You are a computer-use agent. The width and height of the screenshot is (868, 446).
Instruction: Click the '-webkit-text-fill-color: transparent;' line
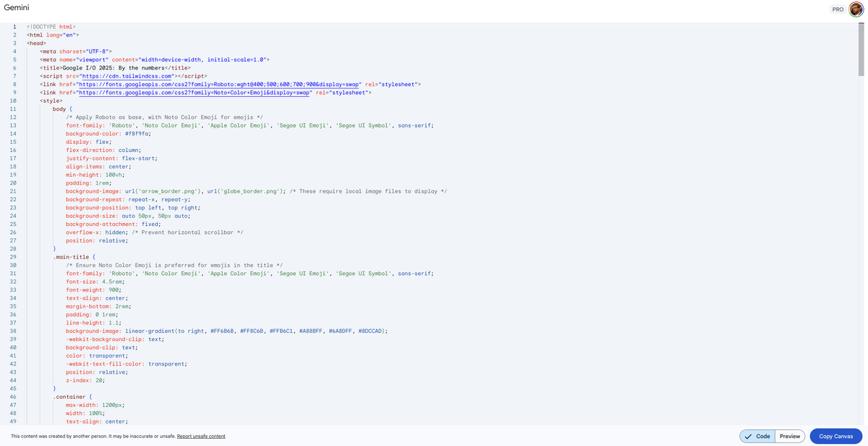pyautogui.click(x=127, y=364)
